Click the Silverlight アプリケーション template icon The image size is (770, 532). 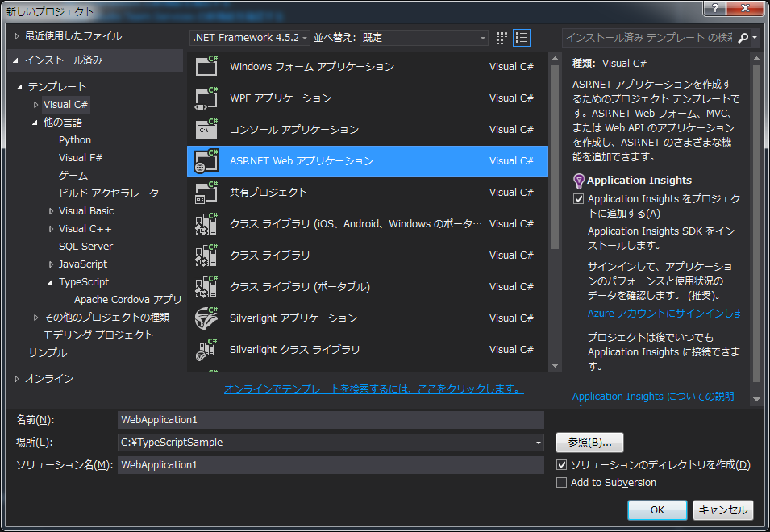click(x=207, y=318)
